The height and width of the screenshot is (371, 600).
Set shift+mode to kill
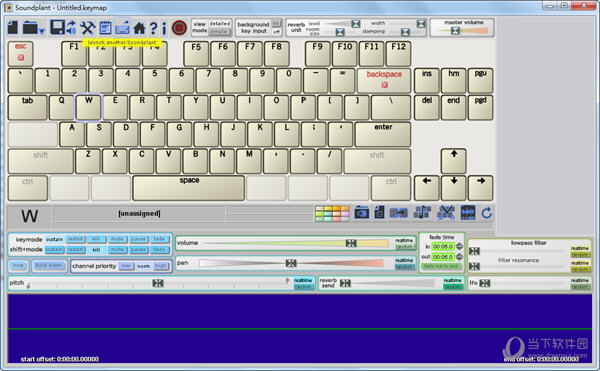tap(96, 250)
